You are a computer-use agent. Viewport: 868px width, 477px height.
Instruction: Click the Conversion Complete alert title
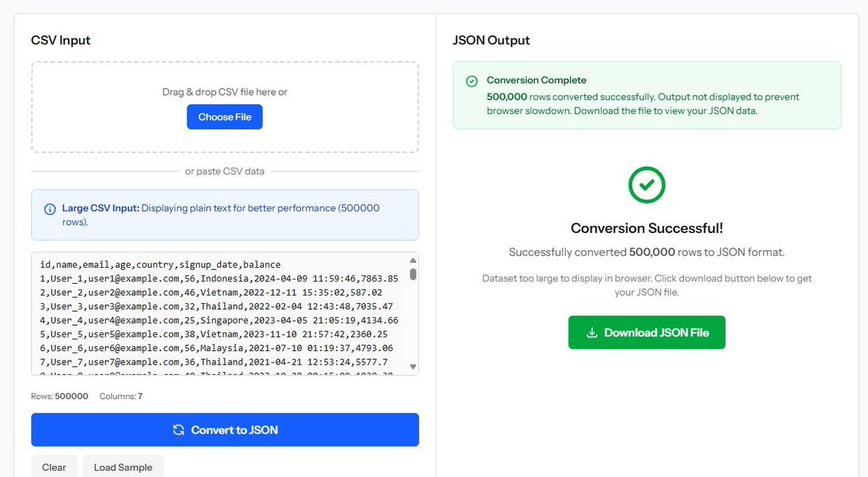click(537, 80)
